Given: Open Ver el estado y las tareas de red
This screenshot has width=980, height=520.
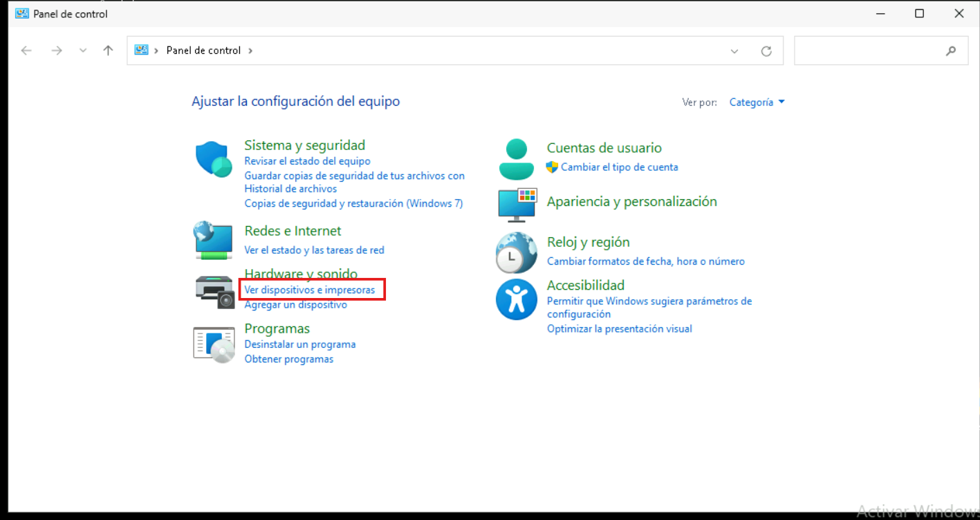Looking at the screenshot, I should coord(314,250).
